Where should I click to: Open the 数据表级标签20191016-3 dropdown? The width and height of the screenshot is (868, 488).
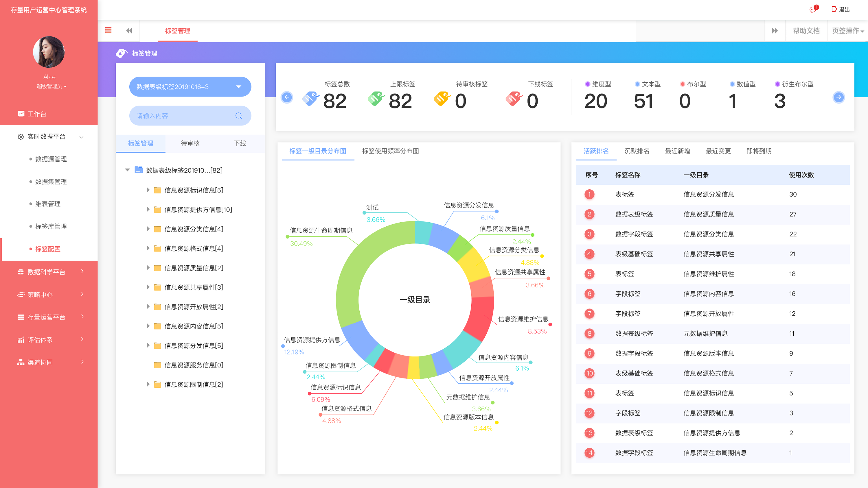coord(190,86)
